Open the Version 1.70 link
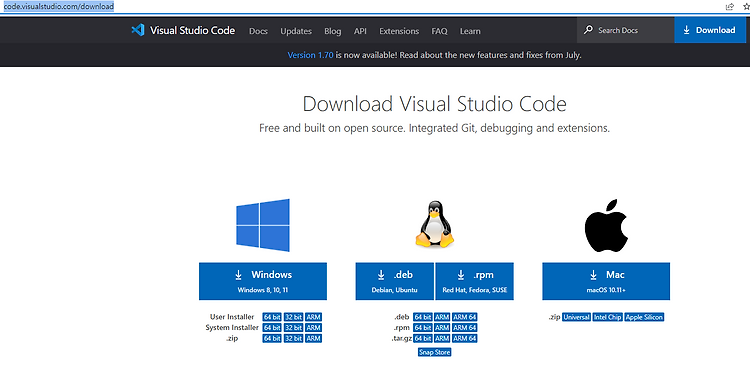 pos(310,55)
